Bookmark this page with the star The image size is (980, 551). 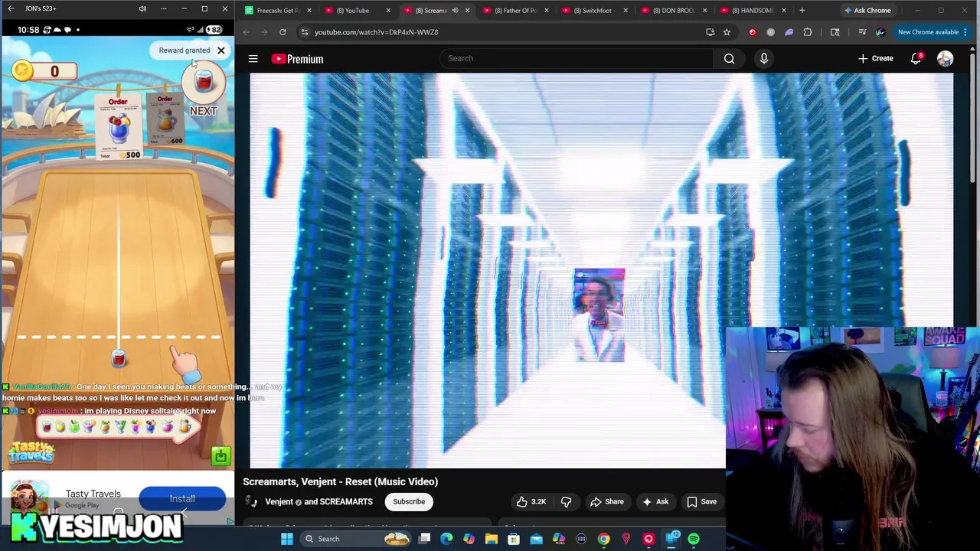(727, 32)
